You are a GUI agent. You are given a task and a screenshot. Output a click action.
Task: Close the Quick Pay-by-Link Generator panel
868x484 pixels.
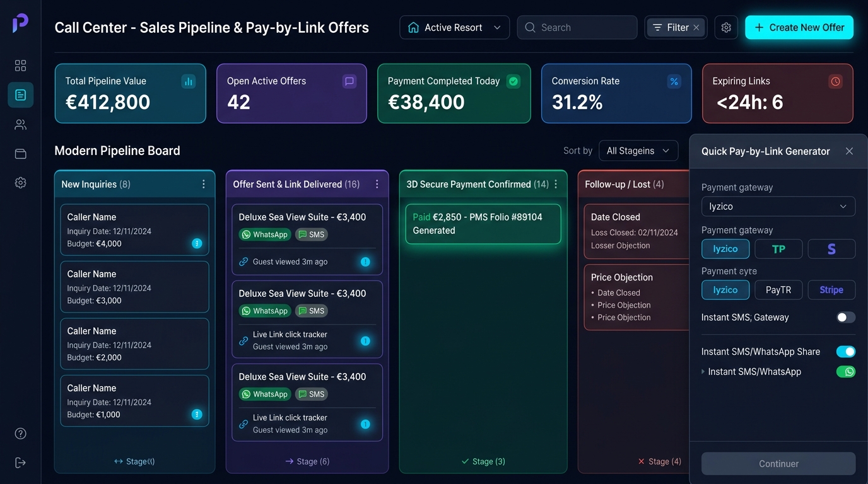tap(849, 151)
